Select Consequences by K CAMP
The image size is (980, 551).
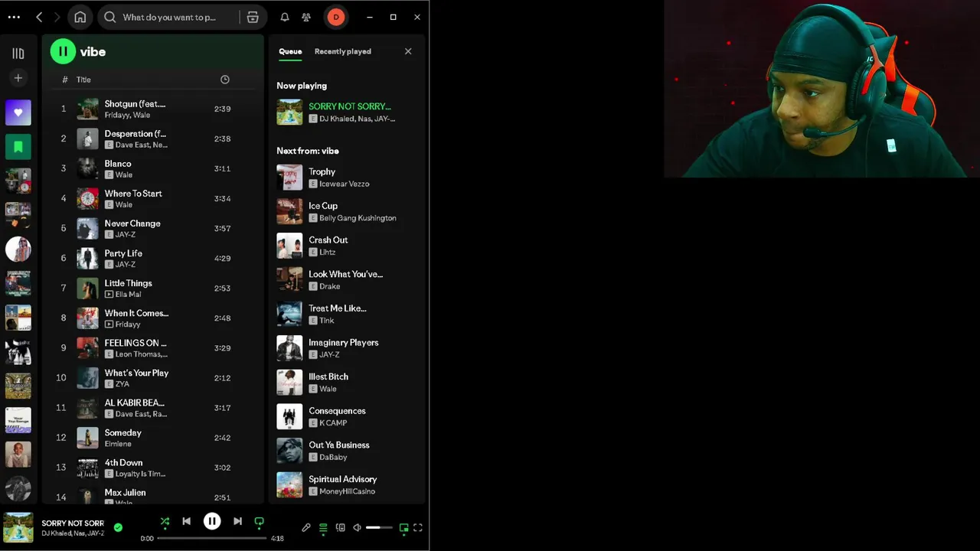click(x=346, y=416)
